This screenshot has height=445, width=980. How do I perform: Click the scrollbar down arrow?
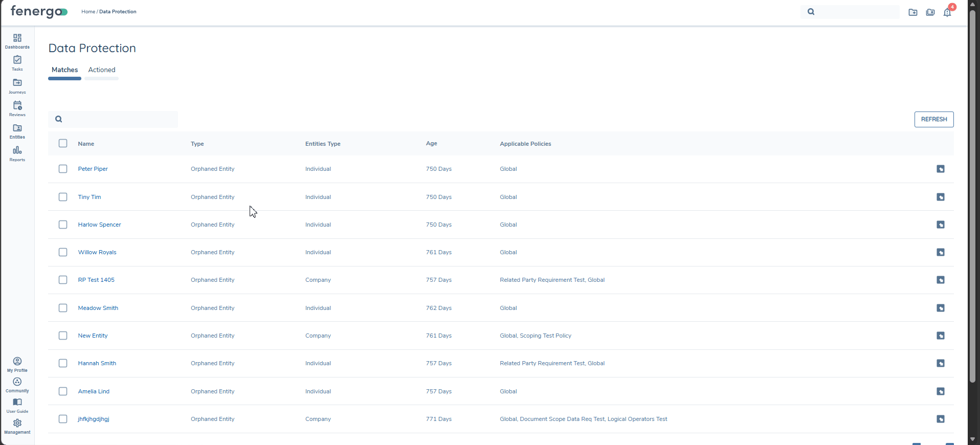point(972,439)
